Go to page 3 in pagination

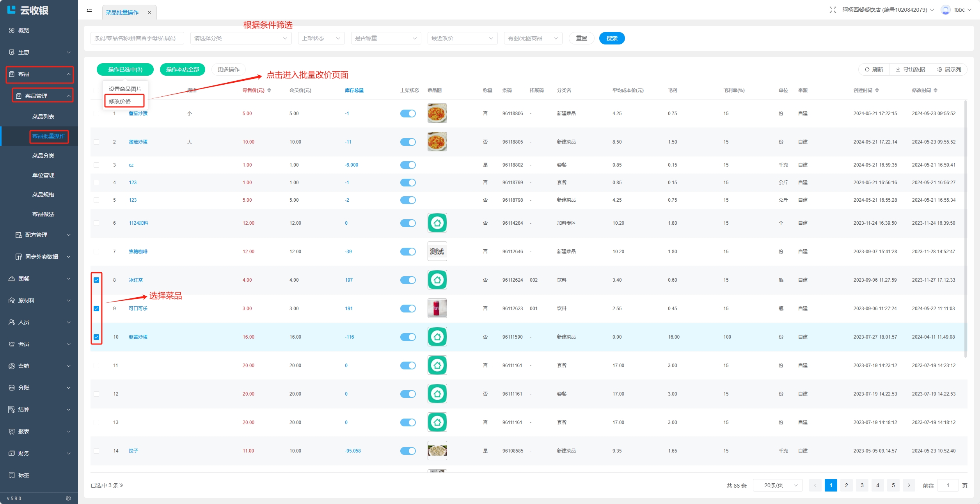click(862, 485)
